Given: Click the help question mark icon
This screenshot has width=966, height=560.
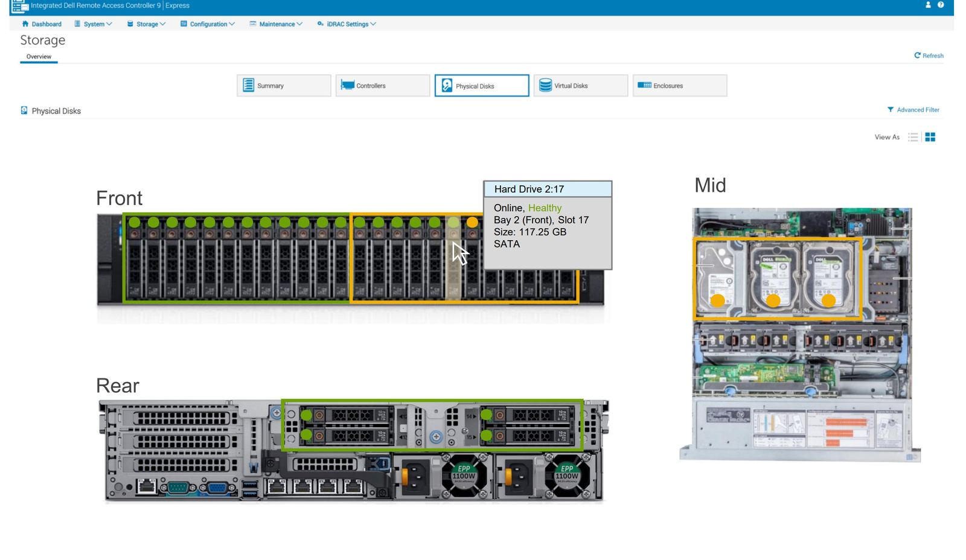Looking at the screenshot, I should [x=940, y=5].
